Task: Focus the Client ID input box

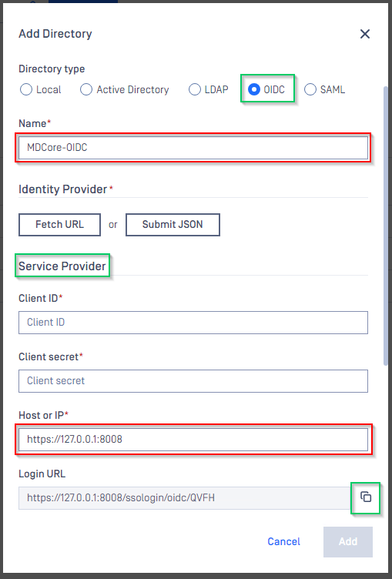Action: pyautogui.click(x=193, y=323)
